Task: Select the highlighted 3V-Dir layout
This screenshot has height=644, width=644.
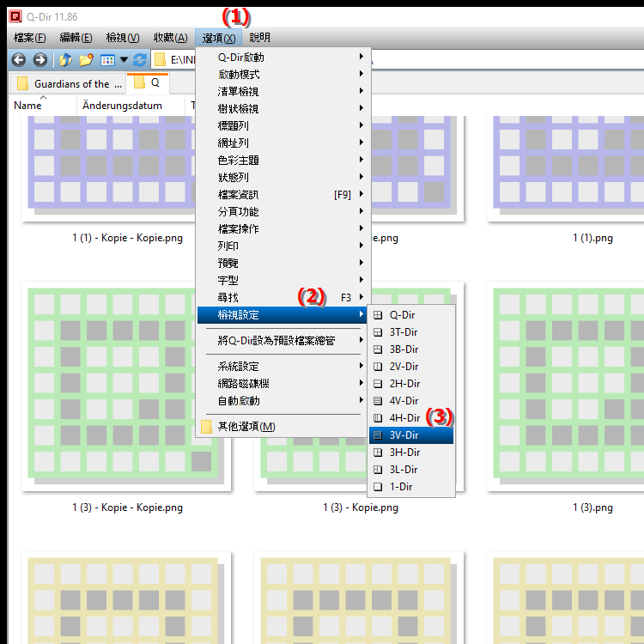Action: [411, 435]
